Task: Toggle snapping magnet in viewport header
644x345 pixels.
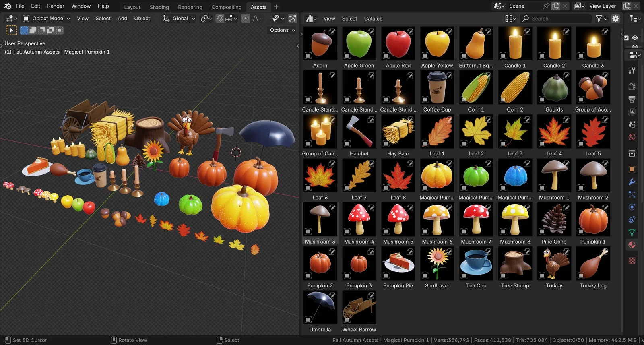Action: point(220,19)
